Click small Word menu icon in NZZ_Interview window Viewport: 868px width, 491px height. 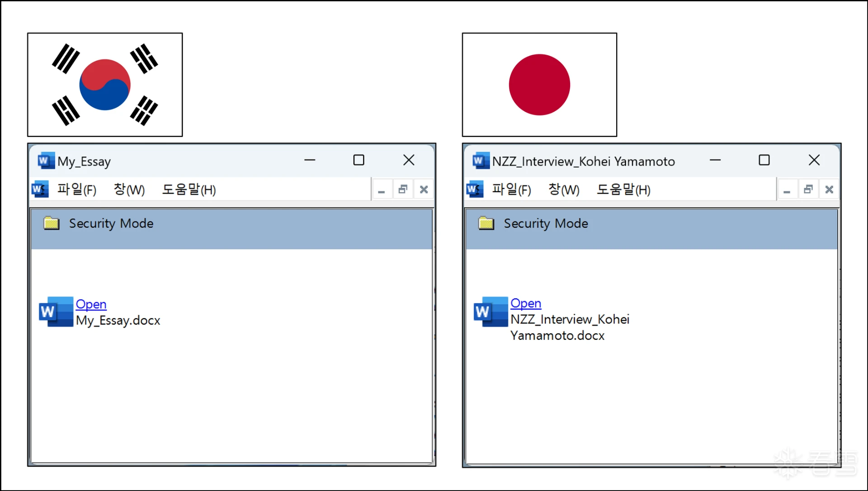pyautogui.click(x=474, y=189)
